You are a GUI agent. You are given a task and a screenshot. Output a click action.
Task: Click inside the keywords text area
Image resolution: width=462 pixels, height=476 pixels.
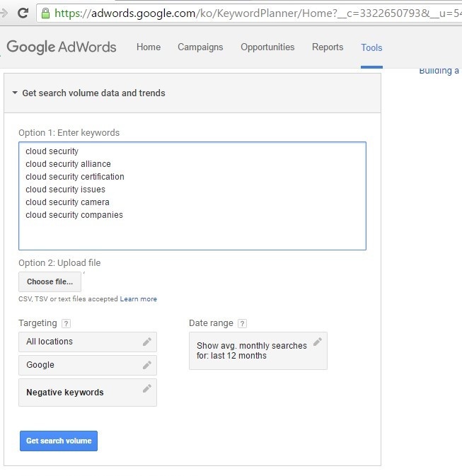click(192, 196)
